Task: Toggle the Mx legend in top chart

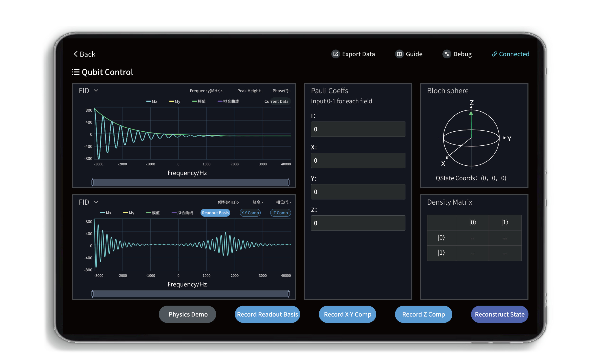Action: coord(152,101)
